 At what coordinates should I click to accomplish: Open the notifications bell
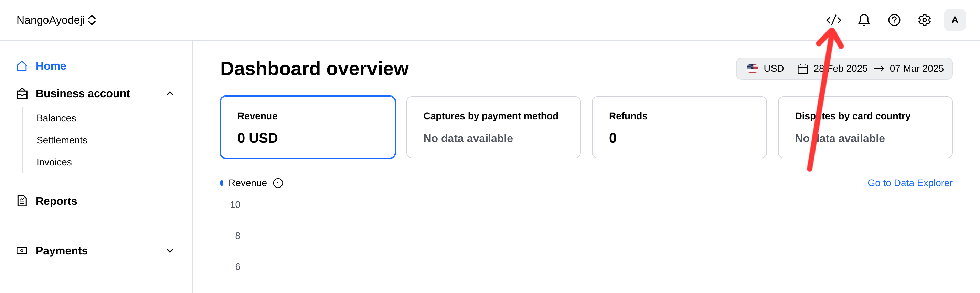click(864, 20)
